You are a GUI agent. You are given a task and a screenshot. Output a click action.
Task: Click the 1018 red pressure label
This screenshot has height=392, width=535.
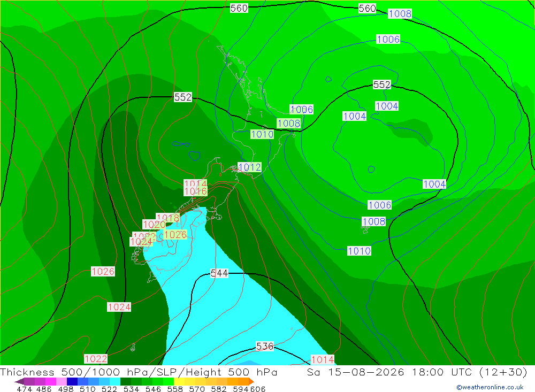coord(168,218)
